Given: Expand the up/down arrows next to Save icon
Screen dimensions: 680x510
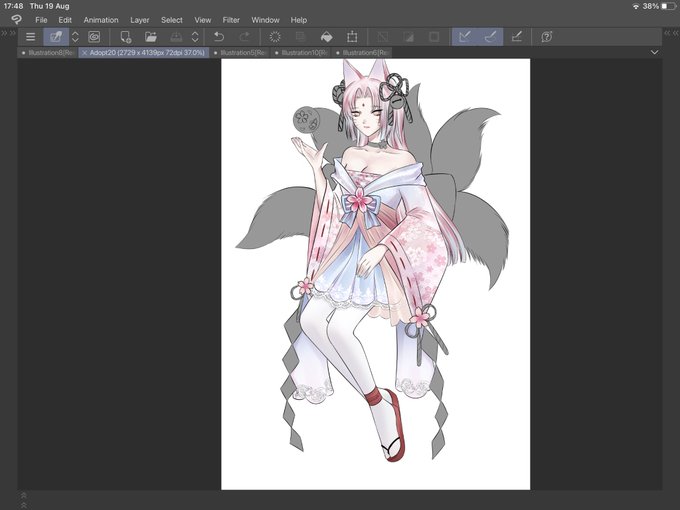Looking at the screenshot, I should 195,37.
